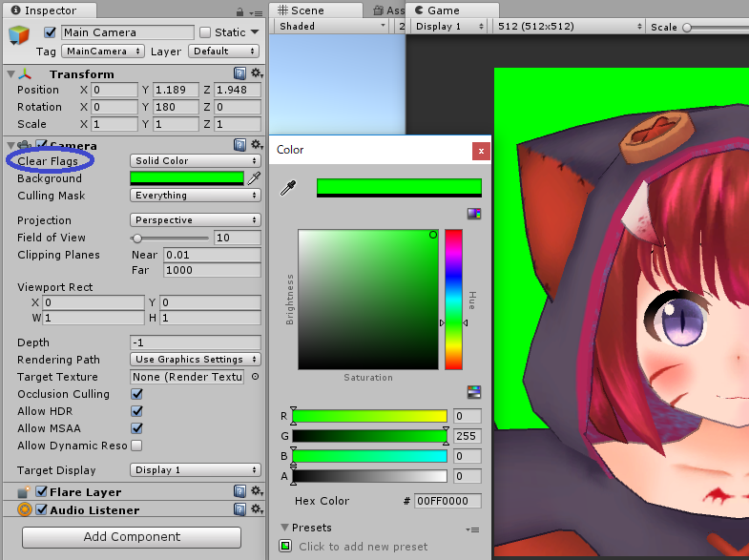Open the Culling Mask Everything dropdown
This screenshot has height=560, width=749.
point(196,195)
